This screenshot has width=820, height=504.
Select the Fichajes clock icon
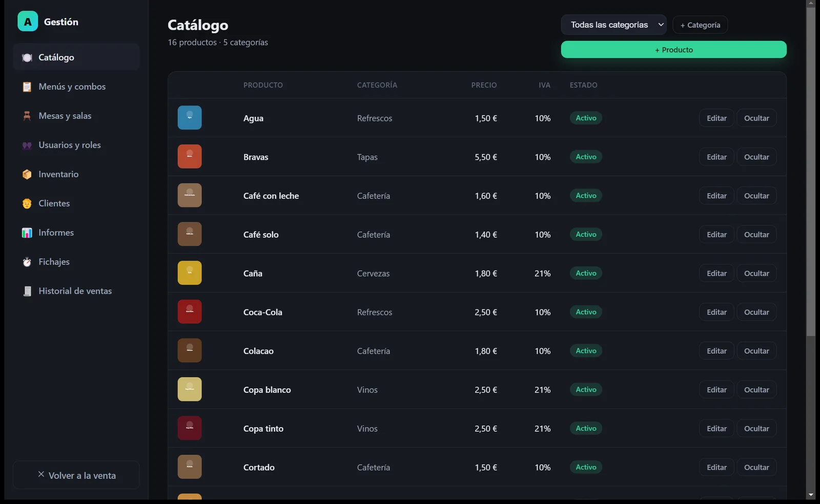(27, 262)
